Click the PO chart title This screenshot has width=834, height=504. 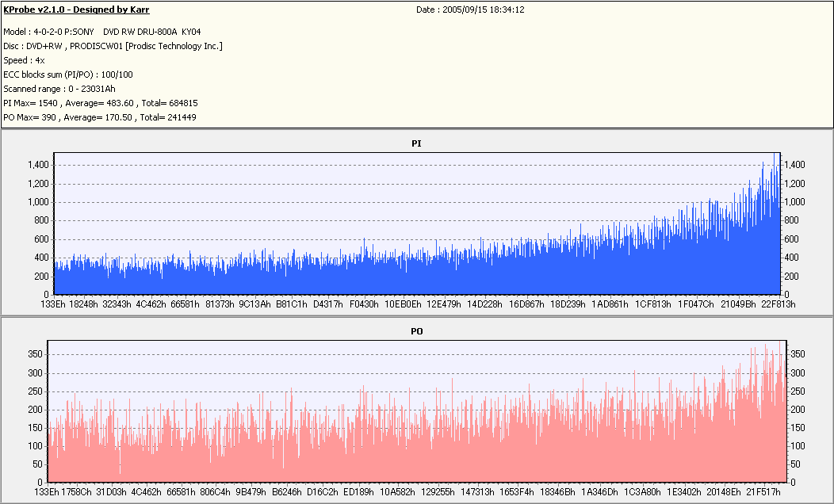coord(416,331)
